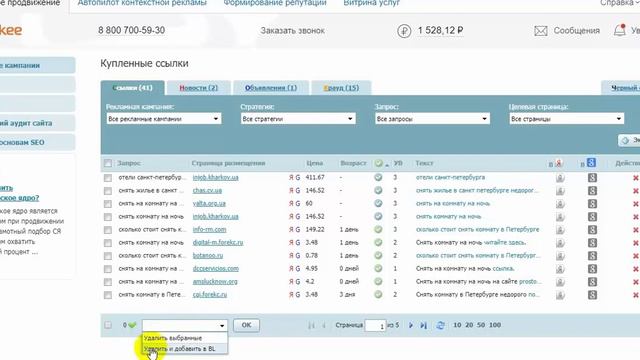This screenshot has height=360, width=640.
Task: Go to previous page arrow
Action: (324, 325)
